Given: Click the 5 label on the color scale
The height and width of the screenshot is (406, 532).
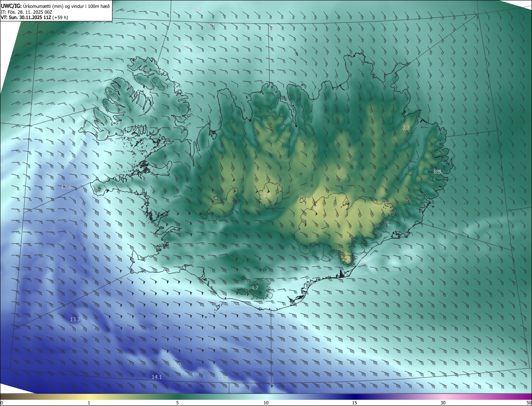Looking at the screenshot, I should tap(177, 403).
